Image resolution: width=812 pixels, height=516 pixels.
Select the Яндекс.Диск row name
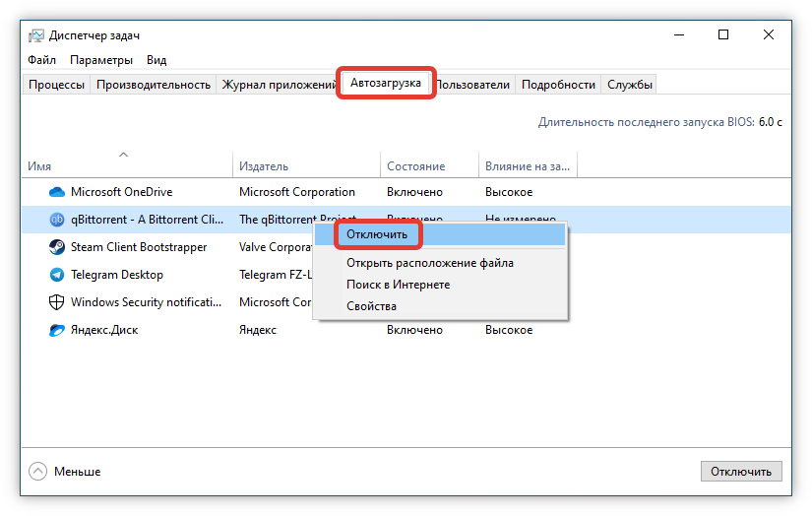(104, 330)
